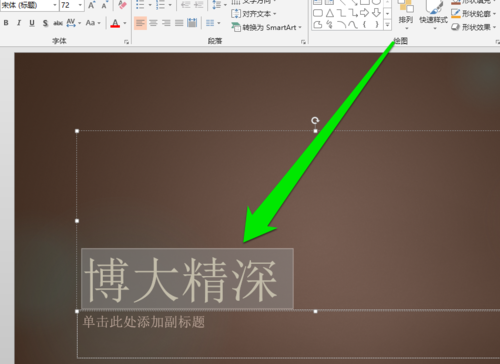Select triangle shape

pos(330,13)
